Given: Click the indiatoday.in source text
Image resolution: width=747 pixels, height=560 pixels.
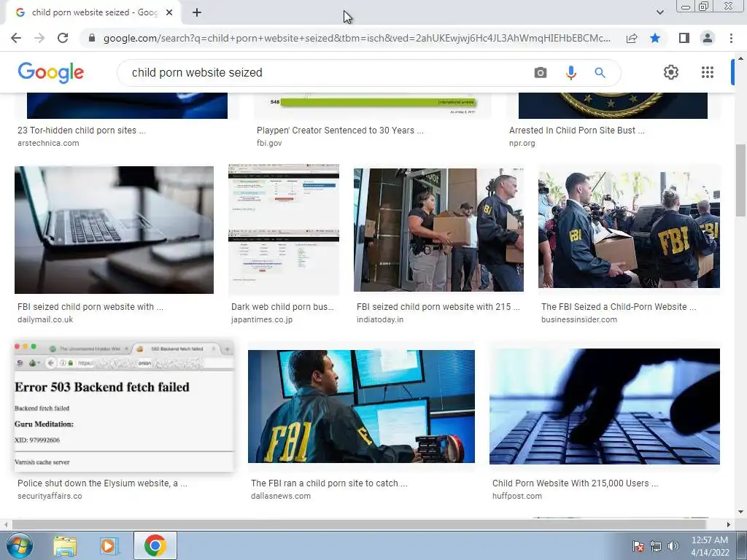Looking at the screenshot, I should pos(379,319).
